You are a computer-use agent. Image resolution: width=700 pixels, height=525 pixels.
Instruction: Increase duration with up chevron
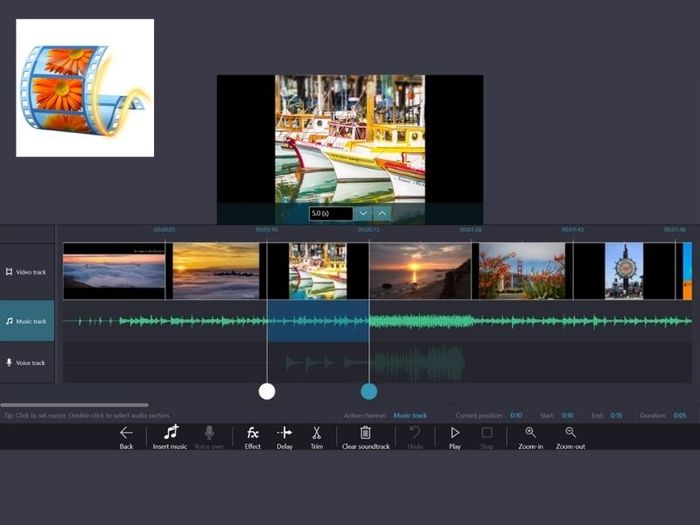tap(383, 213)
